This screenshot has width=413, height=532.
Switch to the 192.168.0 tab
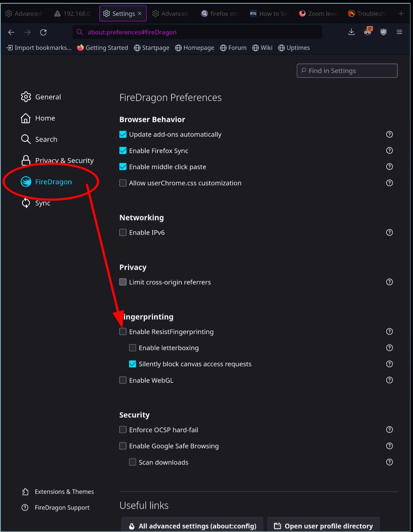(73, 14)
